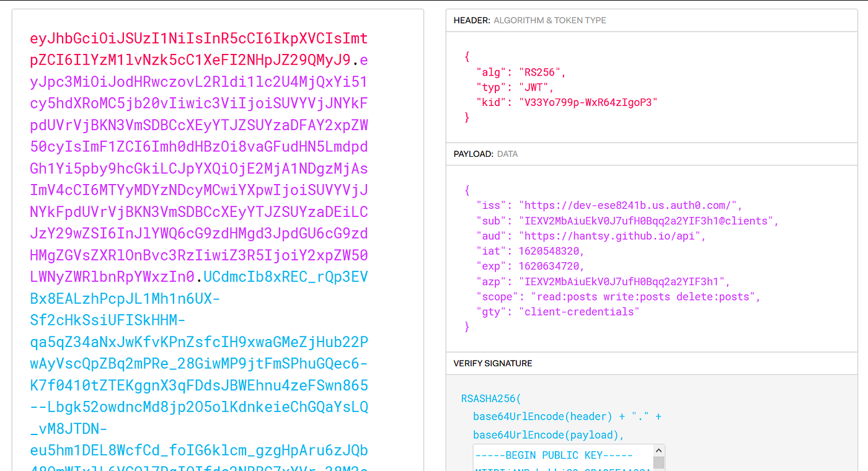868x471 pixels.
Task: Click encoded token line starting pZCI6IlYzM1lv
Action: coord(199,60)
